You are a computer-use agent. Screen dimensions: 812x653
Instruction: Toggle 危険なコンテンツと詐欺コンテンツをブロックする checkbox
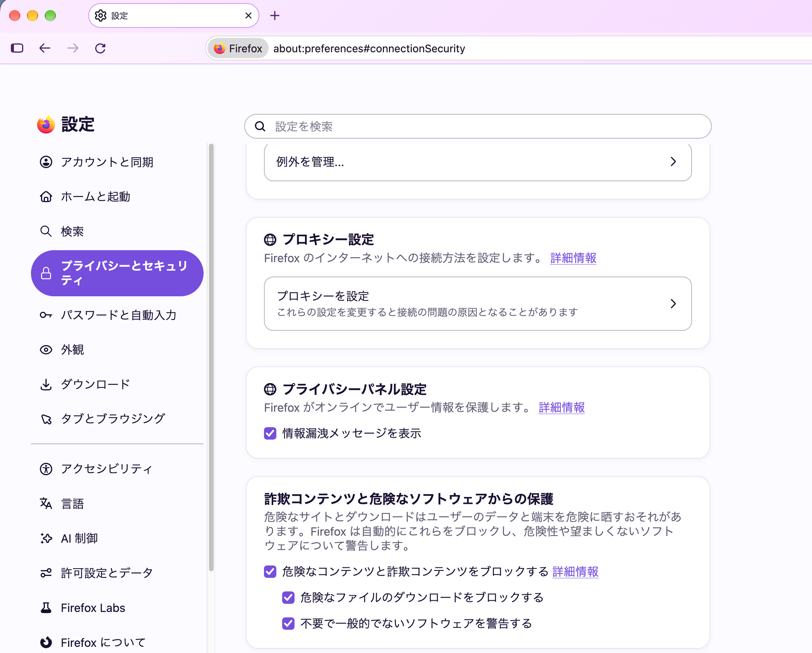click(x=270, y=572)
